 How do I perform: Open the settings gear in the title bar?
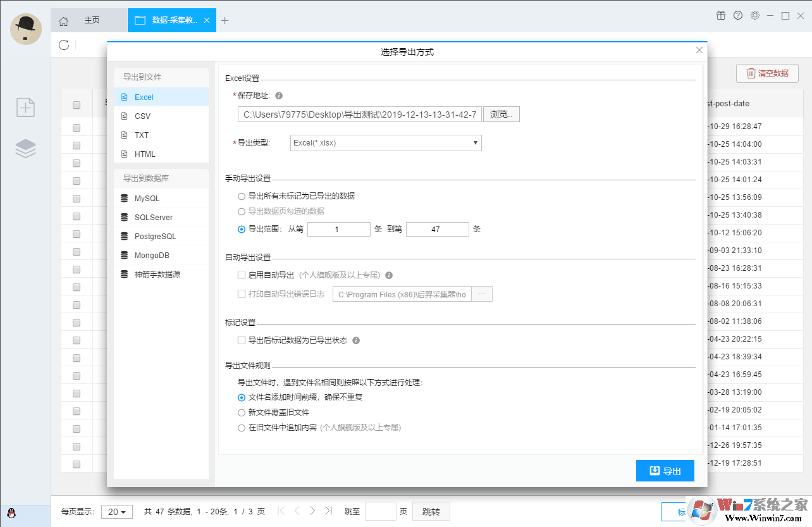pyautogui.click(x=754, y=15)
